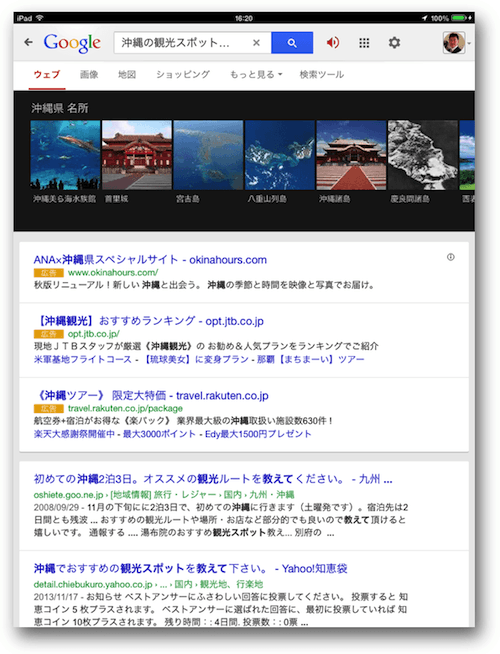The height and width of the screenshot is (654, 500).
Task: Open 【沖縄観光】おすすめランキング ad link
Action: pos(148,321)
